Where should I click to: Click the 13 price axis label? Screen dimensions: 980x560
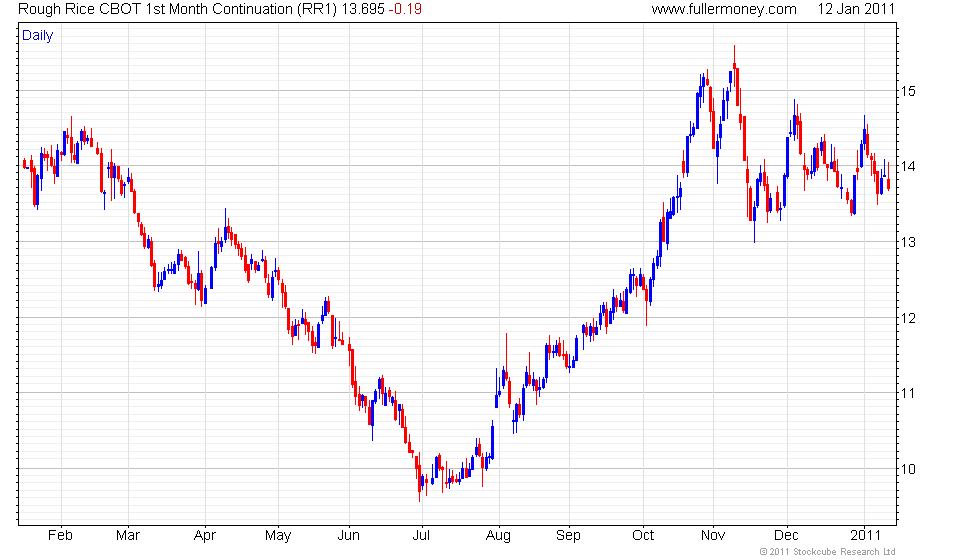[x=908, y=242]
